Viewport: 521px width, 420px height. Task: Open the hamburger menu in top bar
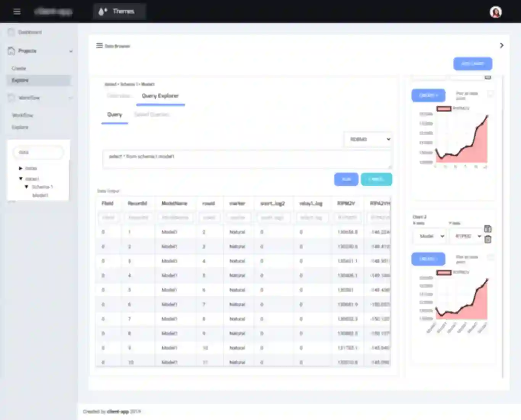(x=17, y=11)
